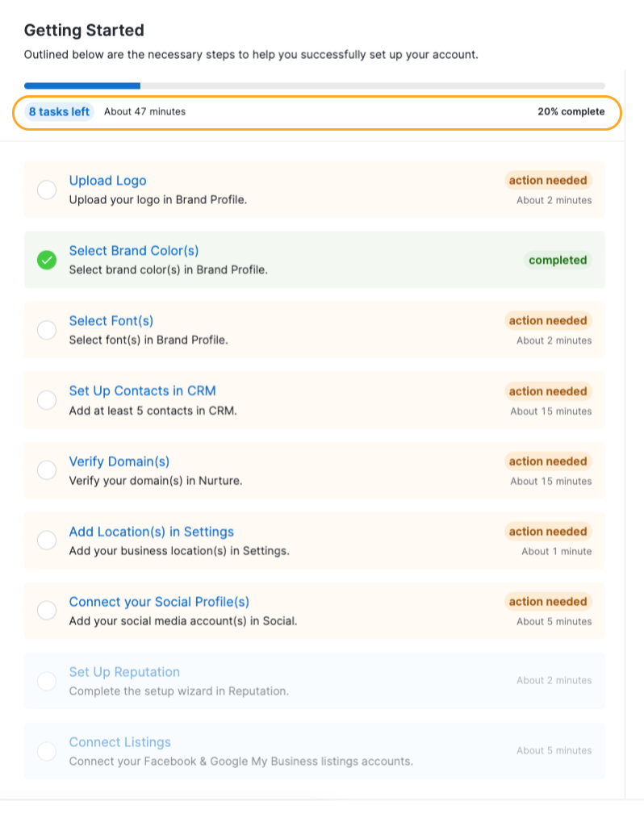The image size is (644, 814).
Task: Click Connect your Social Profile(s) link
Action: click(159, 602)
